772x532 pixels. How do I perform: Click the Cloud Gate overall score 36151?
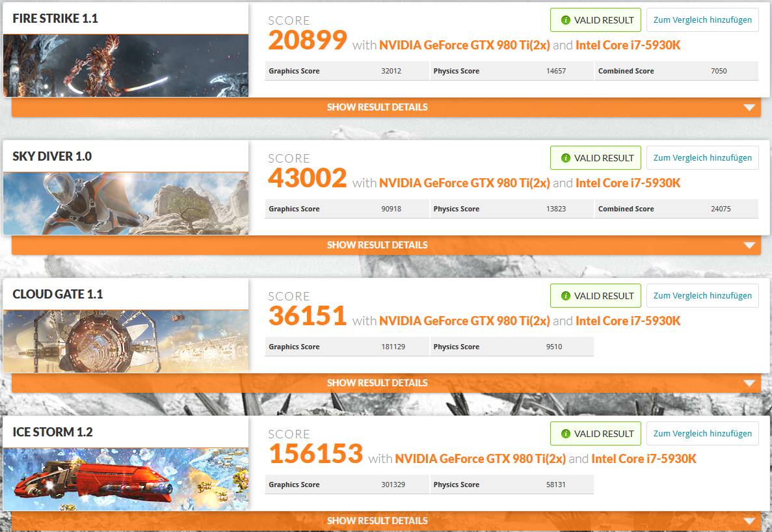308,316
